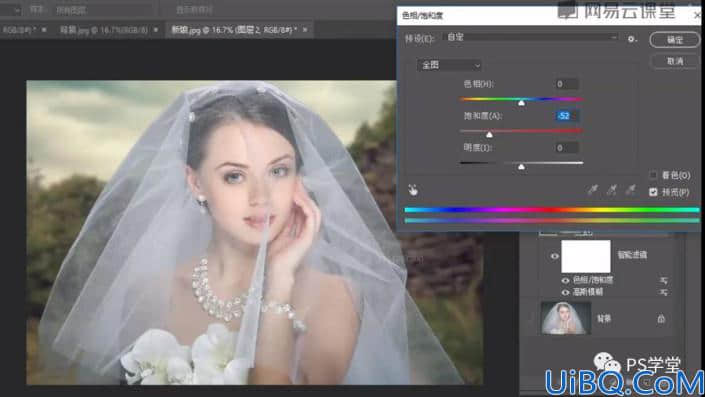Enable the 着色(O) colorize checkbox
Image resolution: width=705 pixels, height=397 pixels.
point(653,175)
